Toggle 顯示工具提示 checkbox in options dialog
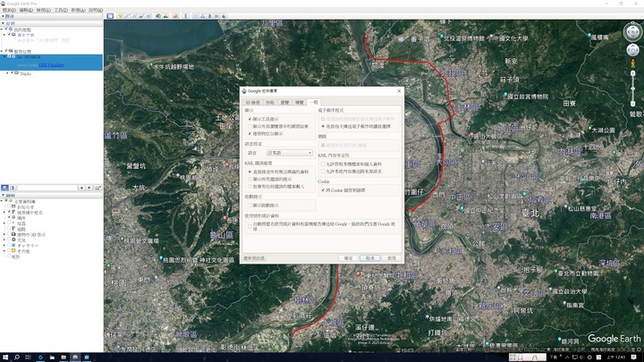 tap(250, 119)
